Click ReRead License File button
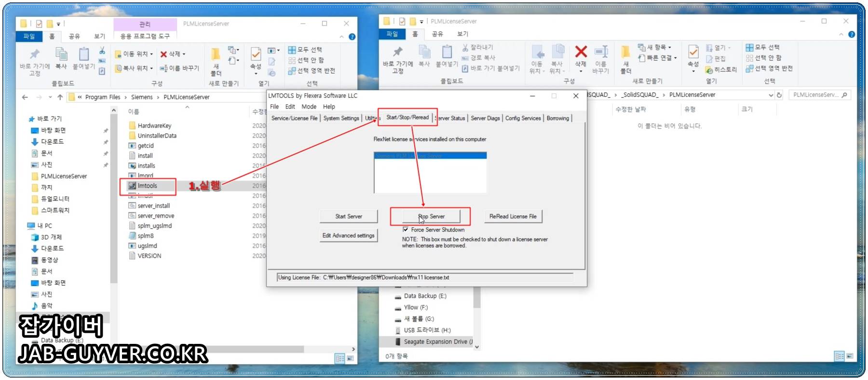The image size is (868, 380). [x=513, y=217]
